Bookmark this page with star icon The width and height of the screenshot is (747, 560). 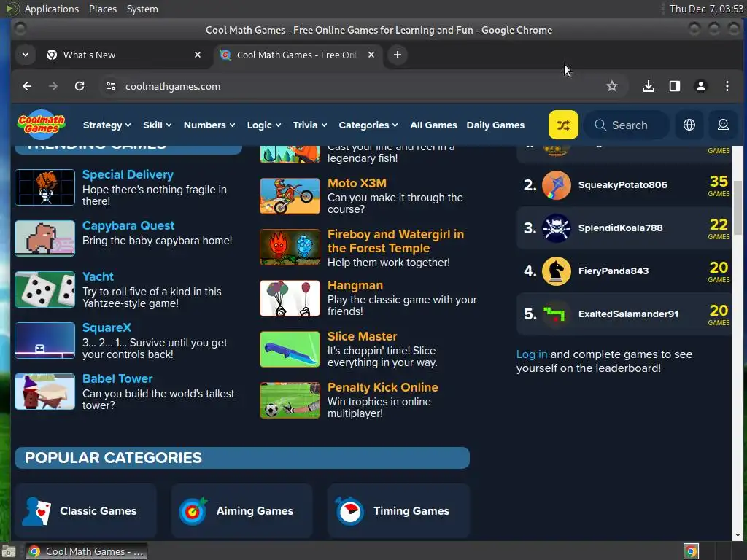[612, 86]
